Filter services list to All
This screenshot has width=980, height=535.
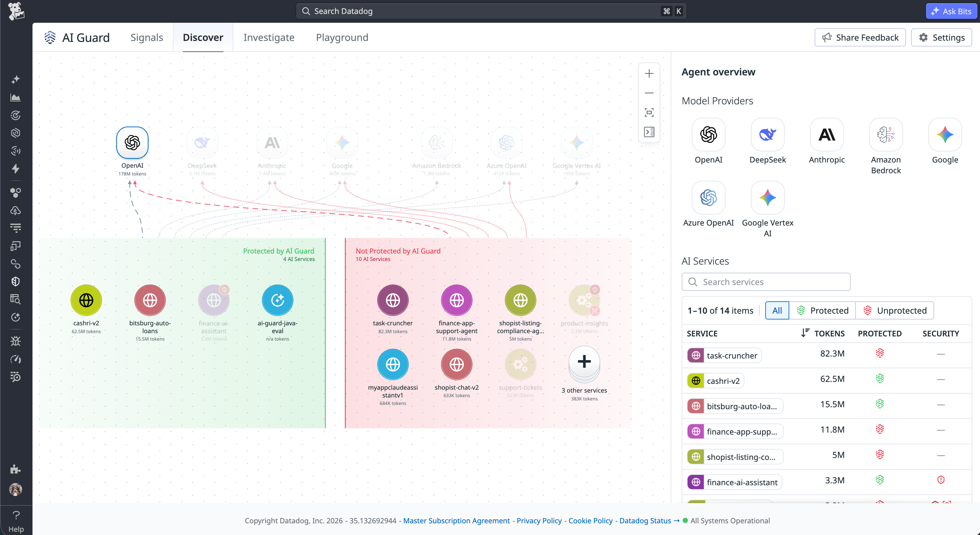pos(777,310)
